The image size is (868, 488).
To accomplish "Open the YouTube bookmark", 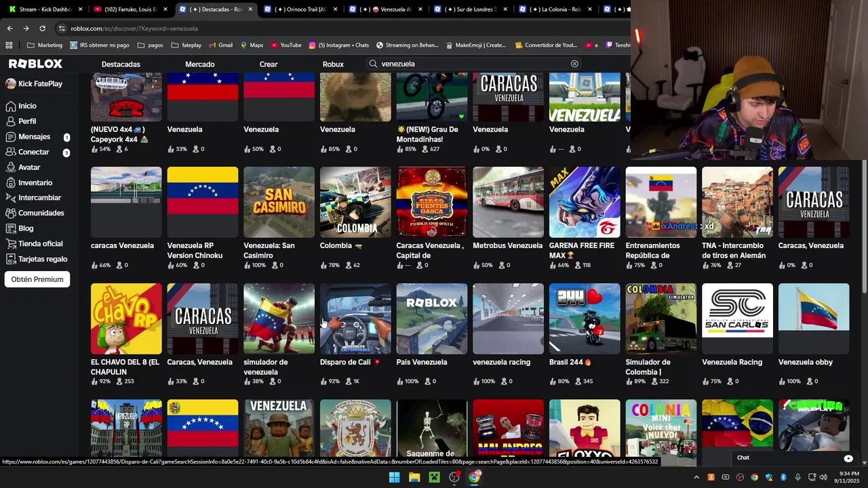I will (285, 45).
